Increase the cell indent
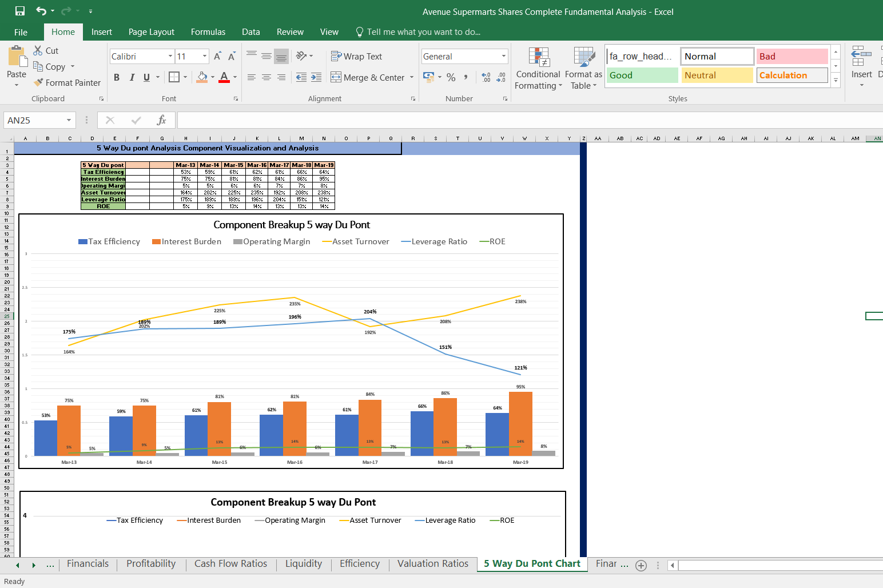 (316, 77)
